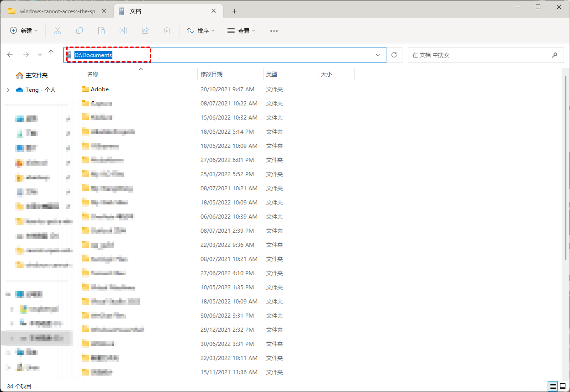
Task: Open a new tab with plus button
Action: [234, 11]
